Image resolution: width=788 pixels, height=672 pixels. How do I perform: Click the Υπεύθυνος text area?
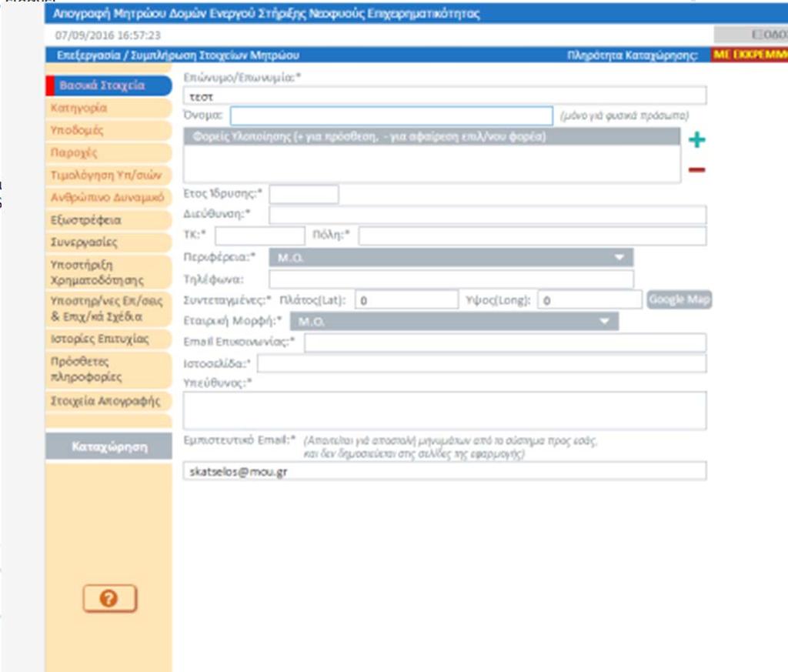tap(445, 410)
